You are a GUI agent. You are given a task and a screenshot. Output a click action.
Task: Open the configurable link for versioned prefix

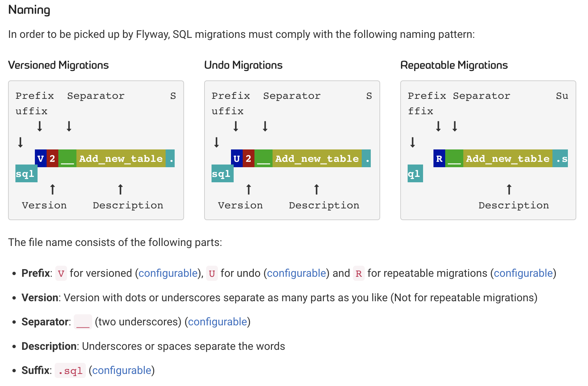pyautogui.click(x=168, y=273)
